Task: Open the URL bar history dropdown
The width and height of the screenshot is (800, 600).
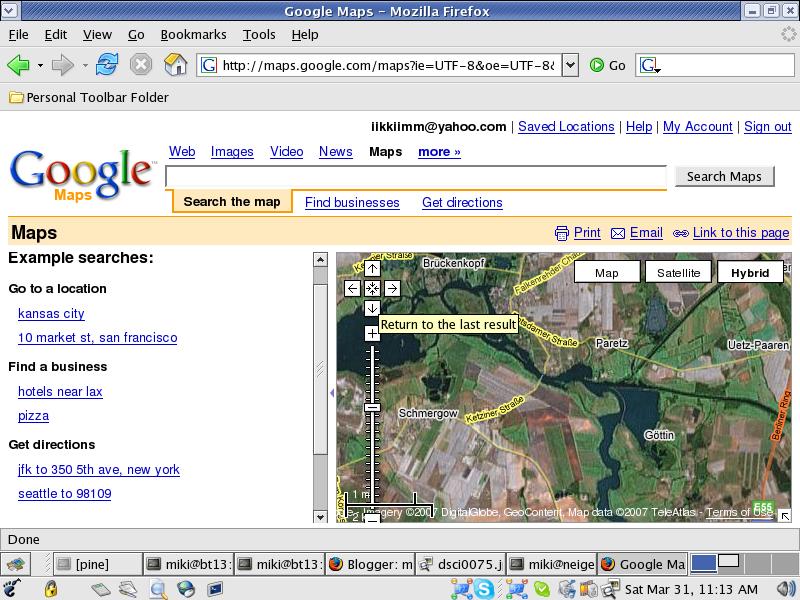Action: [570, 65]
